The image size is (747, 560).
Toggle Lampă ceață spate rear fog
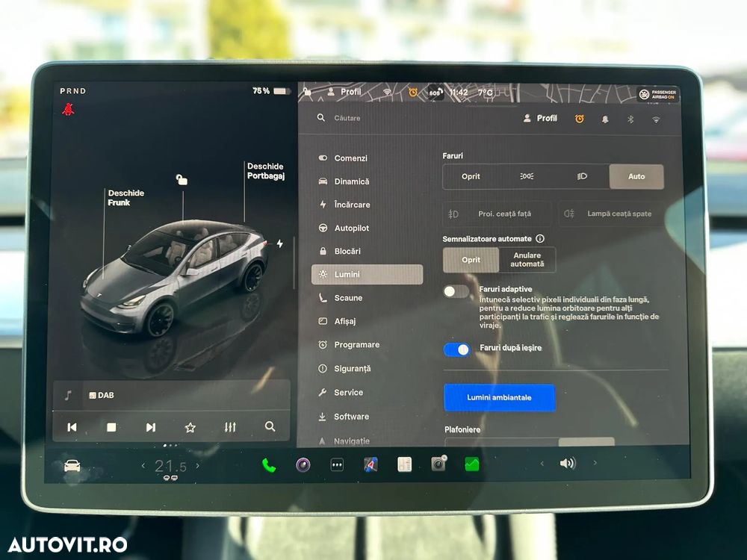pos(613,214)
